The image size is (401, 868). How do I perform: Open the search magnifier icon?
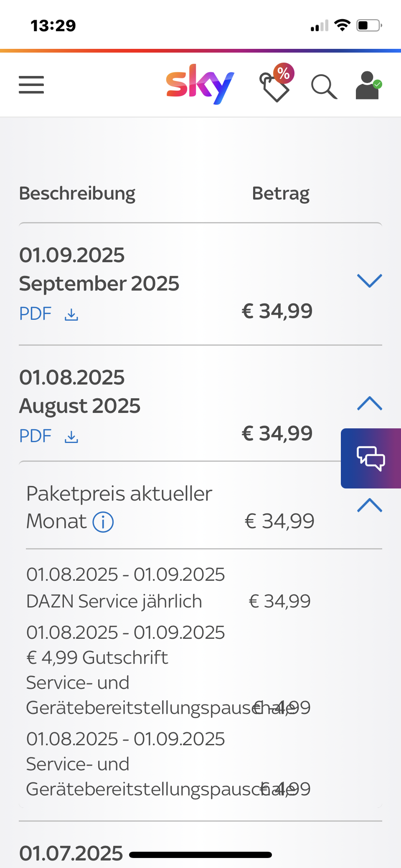tap(324, 86)
